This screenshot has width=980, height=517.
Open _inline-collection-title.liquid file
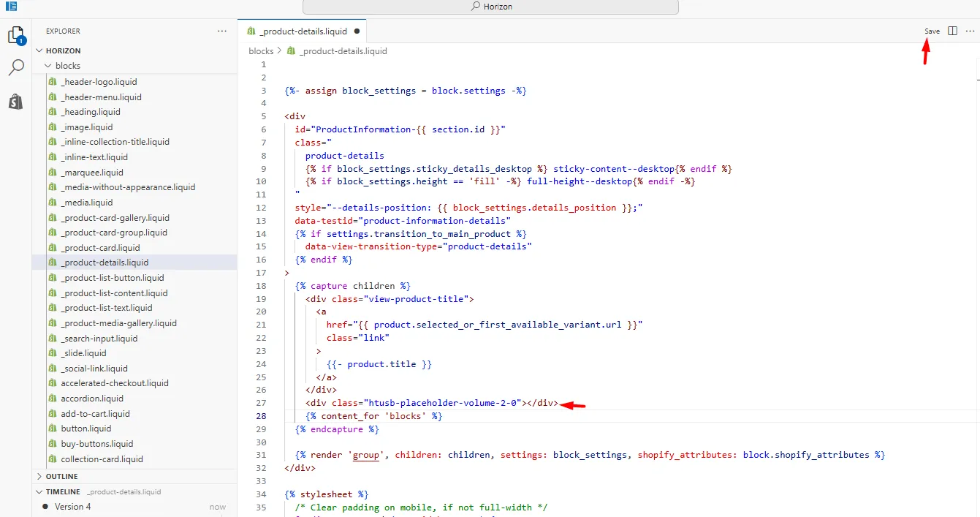click(115, 142)
